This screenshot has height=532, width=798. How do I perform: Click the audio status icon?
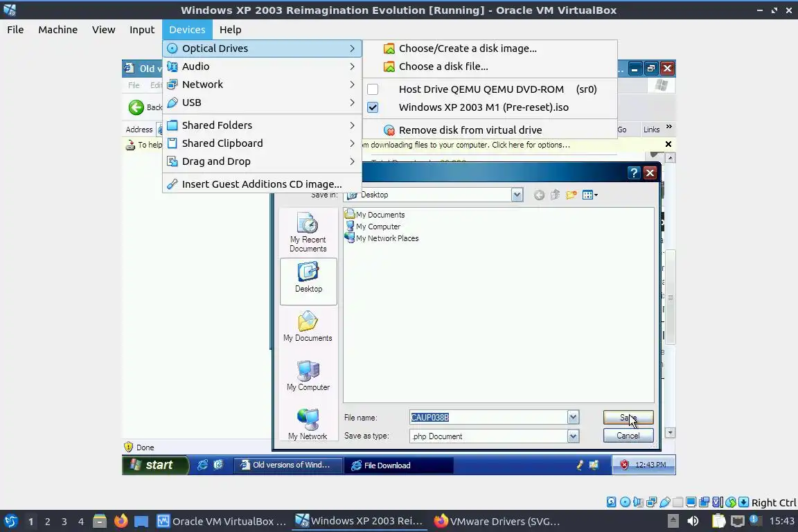coord(638,502)
